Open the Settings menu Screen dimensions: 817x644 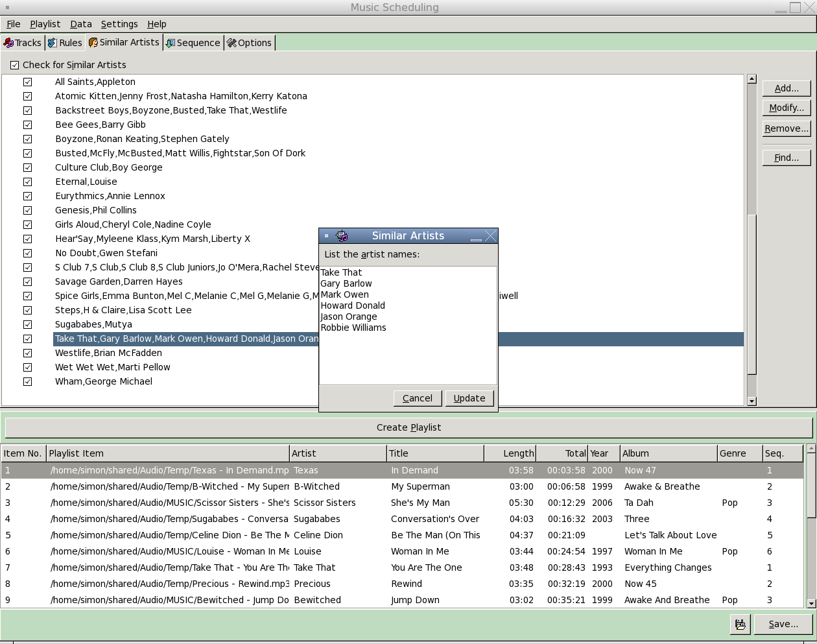click(119, 24)
